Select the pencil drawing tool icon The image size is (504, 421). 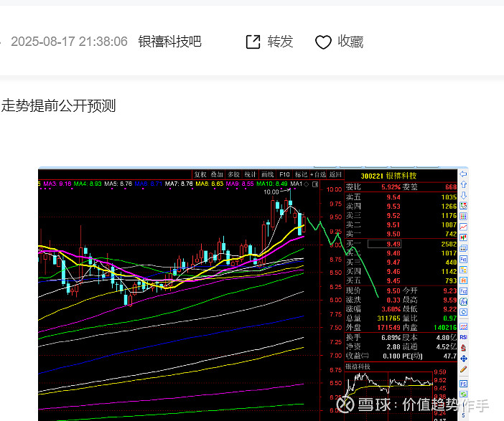(463, 369)
